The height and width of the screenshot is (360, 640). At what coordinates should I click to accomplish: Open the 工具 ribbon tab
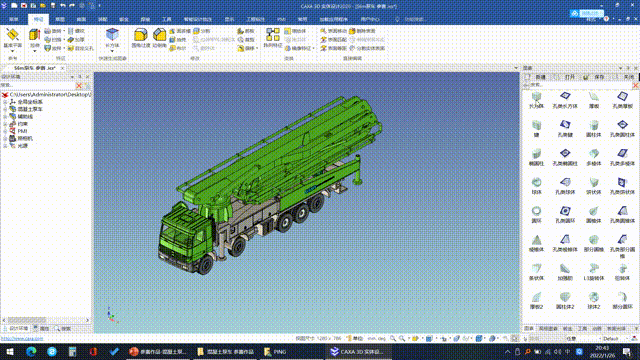pyautogui.click(x=167, y=19)
